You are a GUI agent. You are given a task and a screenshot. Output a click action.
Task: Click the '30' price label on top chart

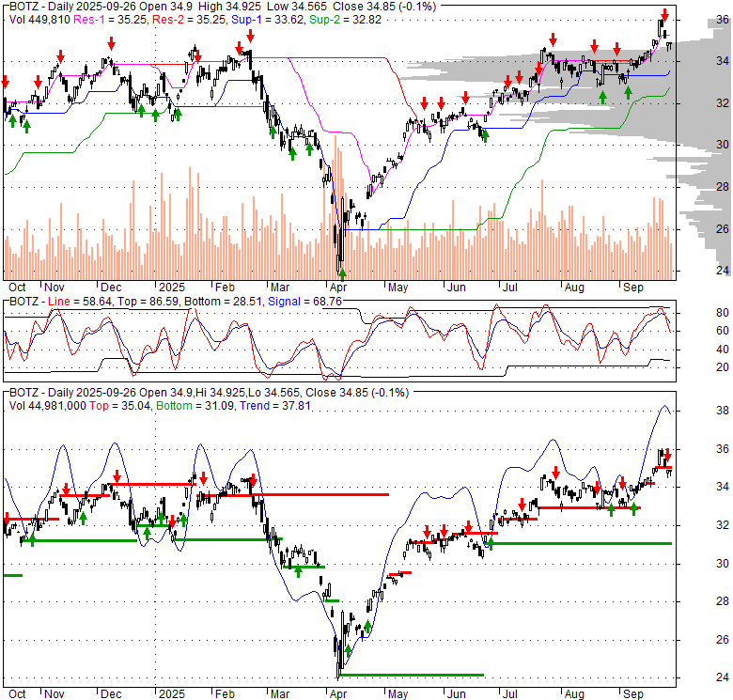pos(723,145)
